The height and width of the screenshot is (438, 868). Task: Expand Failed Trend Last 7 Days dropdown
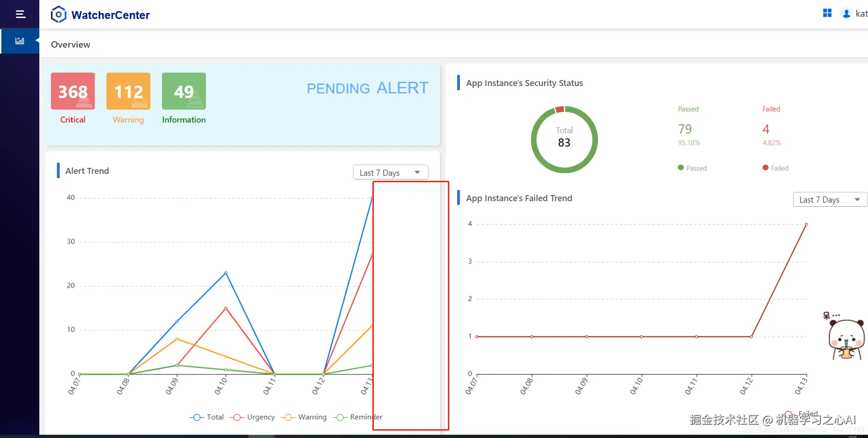coord(830,199)
